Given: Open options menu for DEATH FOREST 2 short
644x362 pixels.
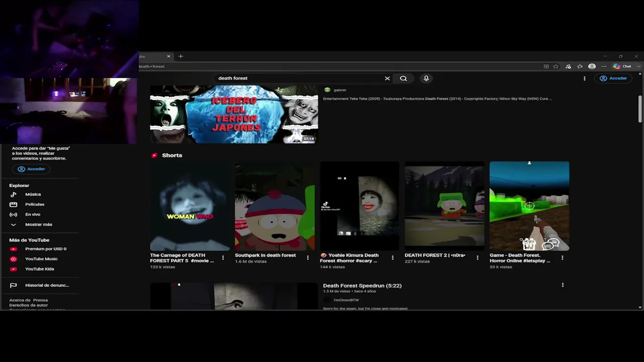Looking at the screenshot, I should coord(477,258).
